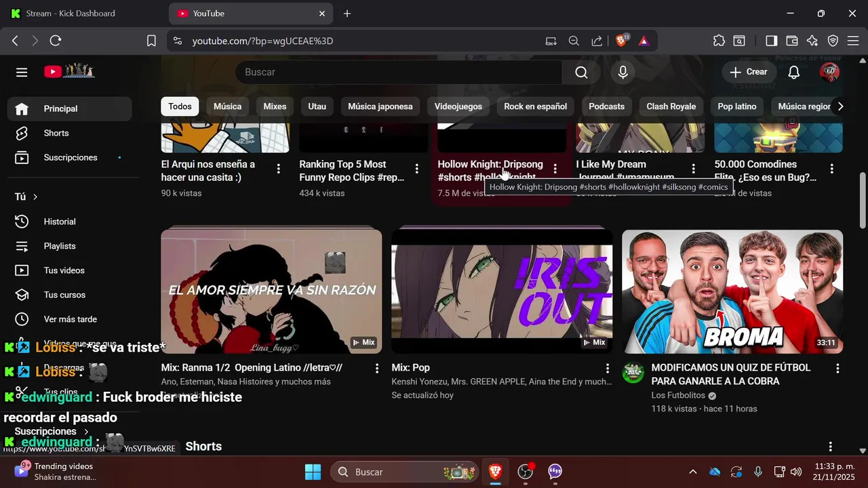This screenshot has width=868, height=488.
Task: Play the IRIS OUT Mix: Pop thumbnail
Action: (x=502, y=291)
